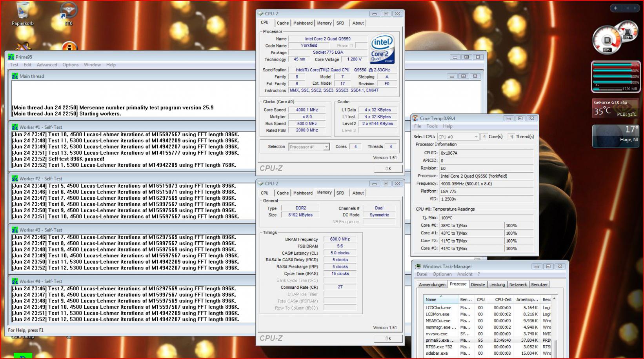Sort processes by the Arbeitssp... column header

point(527,299)
